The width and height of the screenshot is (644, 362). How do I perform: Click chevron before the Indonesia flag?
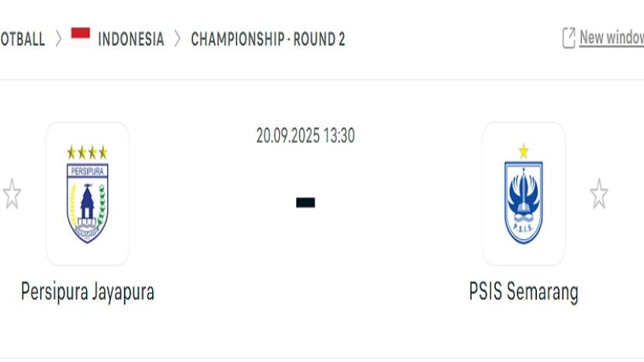click(59, 39)
